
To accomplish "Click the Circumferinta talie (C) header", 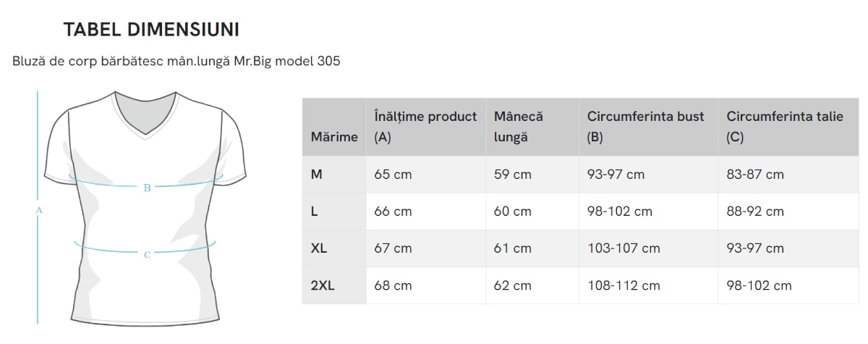I will pos(785,127).
